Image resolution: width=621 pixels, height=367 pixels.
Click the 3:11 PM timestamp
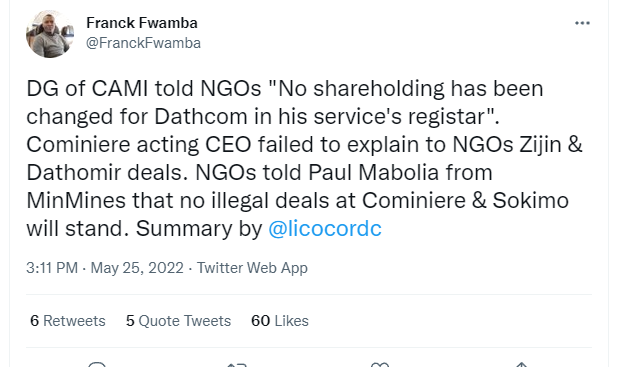pos(52,268)
